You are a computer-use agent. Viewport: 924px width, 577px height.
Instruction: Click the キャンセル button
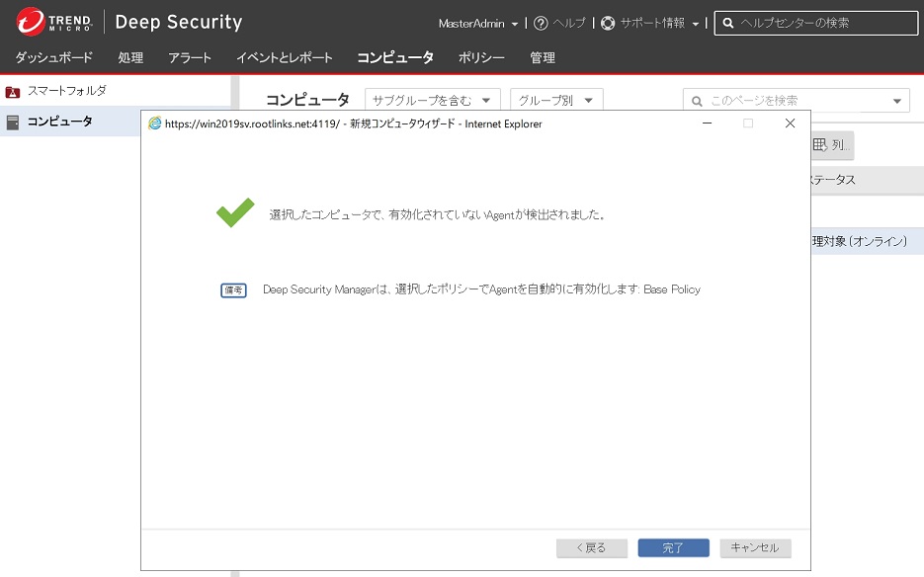click(755, 547)
